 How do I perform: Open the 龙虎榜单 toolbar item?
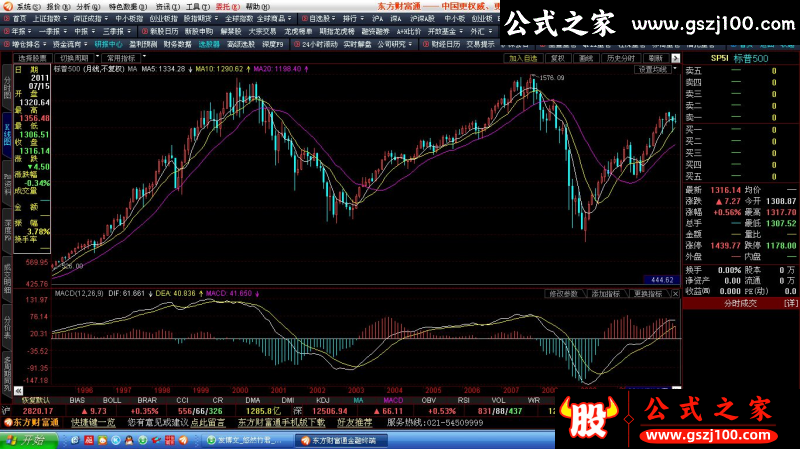tap(298, 31)
